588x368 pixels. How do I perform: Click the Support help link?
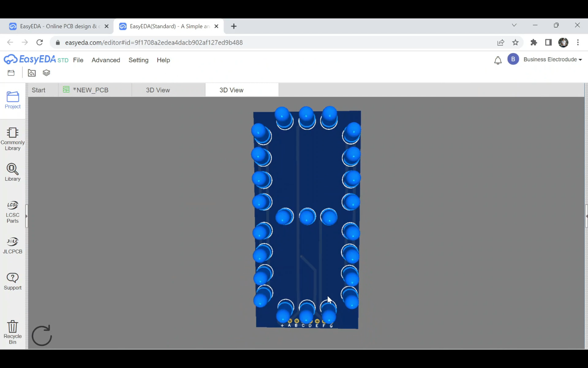(12, 281)
